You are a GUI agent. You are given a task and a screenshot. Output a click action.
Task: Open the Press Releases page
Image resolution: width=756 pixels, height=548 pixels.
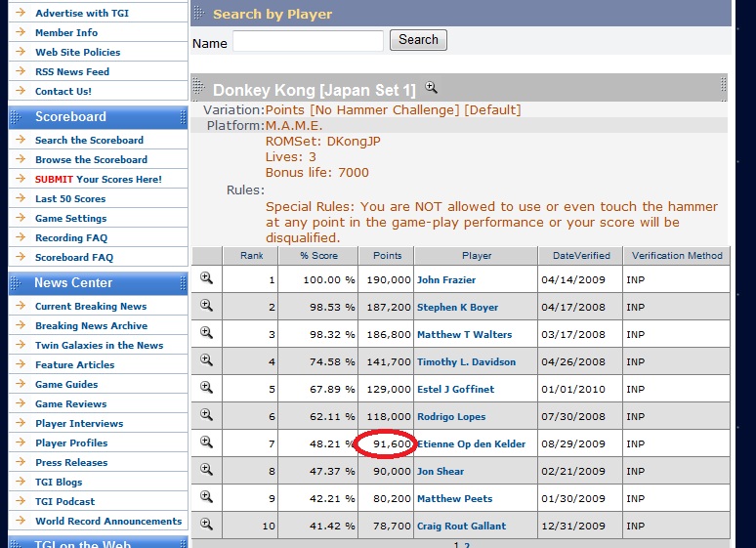click(71, 462)
